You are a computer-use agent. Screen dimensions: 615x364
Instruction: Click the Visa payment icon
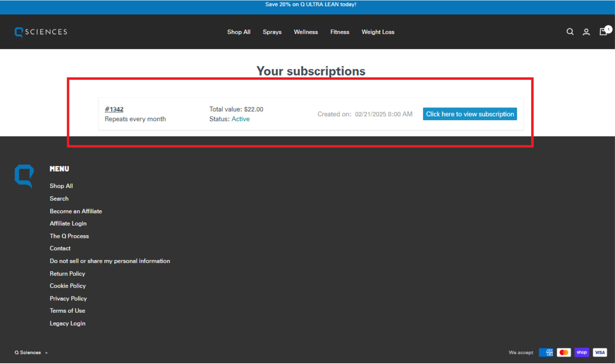(600, 352)
